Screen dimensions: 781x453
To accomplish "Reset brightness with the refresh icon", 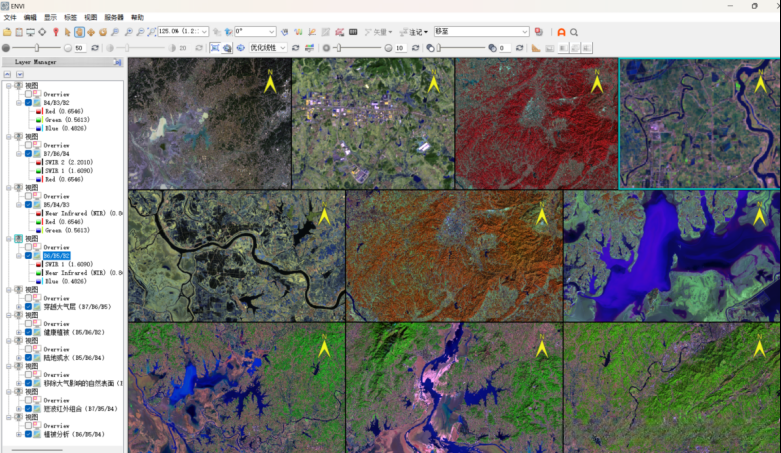I will click(x=95, y=48).
